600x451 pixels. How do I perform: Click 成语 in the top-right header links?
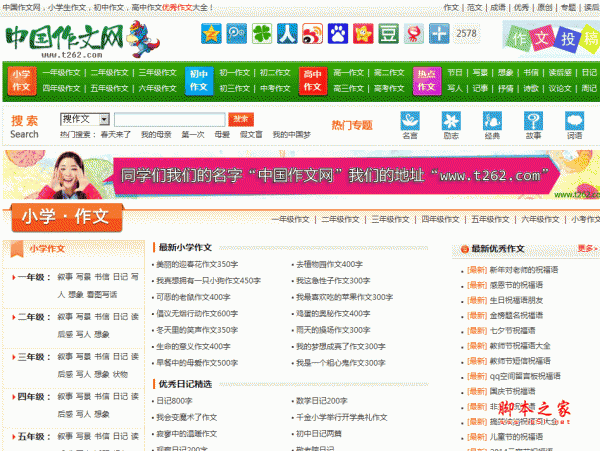tap(497, 7)
